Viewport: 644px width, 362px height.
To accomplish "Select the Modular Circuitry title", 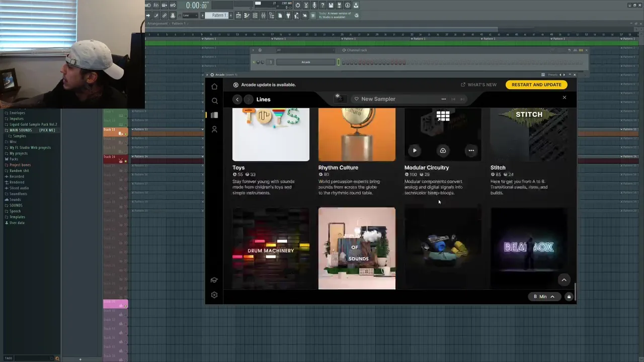I will [427, 167].
